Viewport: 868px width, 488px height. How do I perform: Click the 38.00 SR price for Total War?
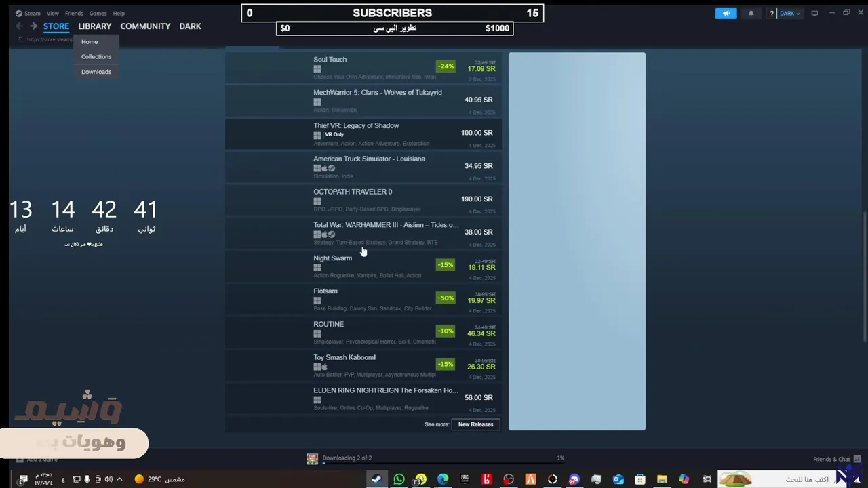click(479, 232)
